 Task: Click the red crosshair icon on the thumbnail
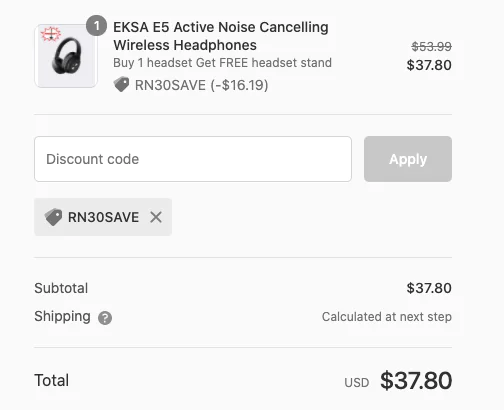[x=51, y=34]
